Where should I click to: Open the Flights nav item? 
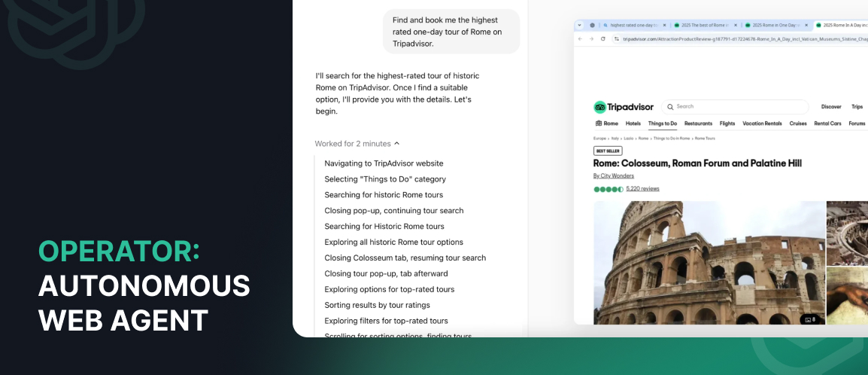pos(727,123)
